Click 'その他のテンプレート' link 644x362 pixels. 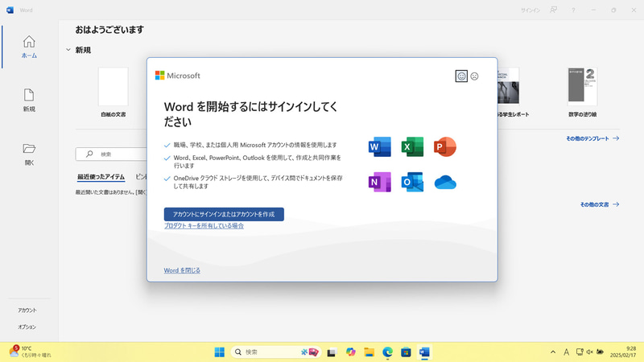click(592, 138)
